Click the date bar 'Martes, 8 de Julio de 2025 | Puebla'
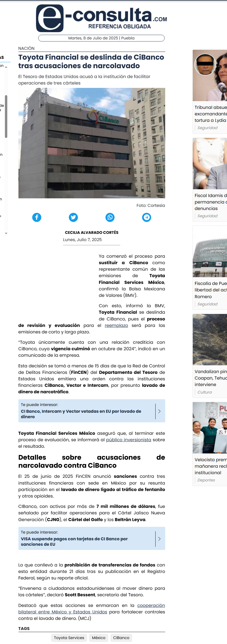The width and height of the screenshot is (227, 644). click(x=101, y=38)
